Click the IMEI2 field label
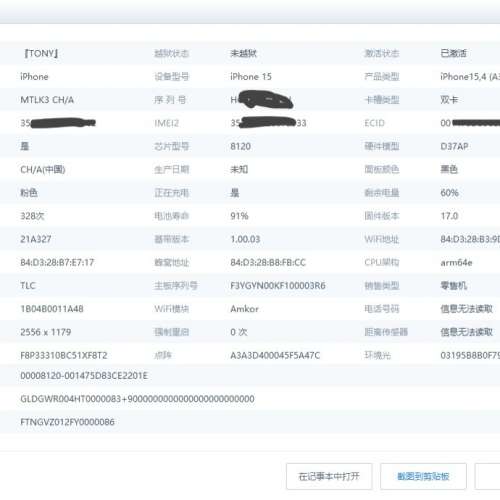Viewport: 500px width, 500px height. click(x=167, y=123)
